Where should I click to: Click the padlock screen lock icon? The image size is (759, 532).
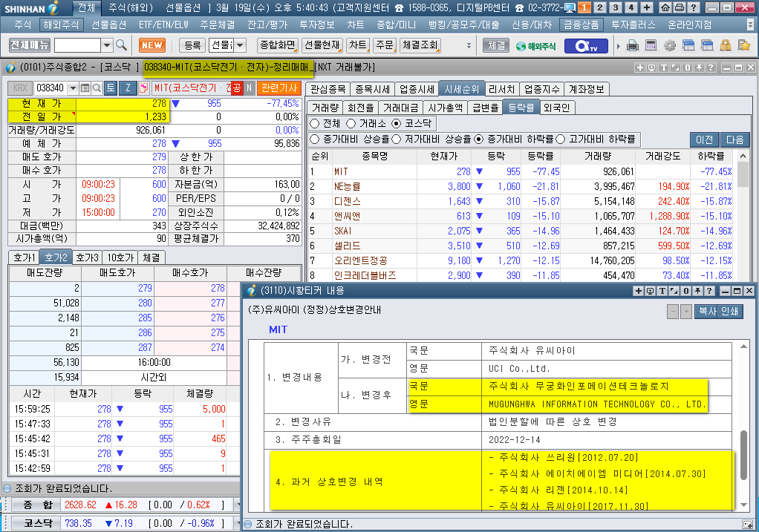[725, 45]
